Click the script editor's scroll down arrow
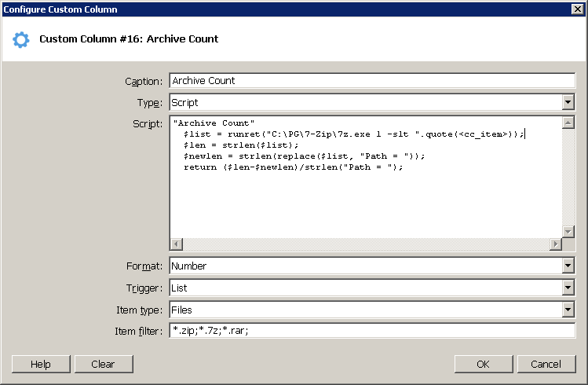Image resolution: width=588 pixels, height=385 pixels. [x=568, y=232]
